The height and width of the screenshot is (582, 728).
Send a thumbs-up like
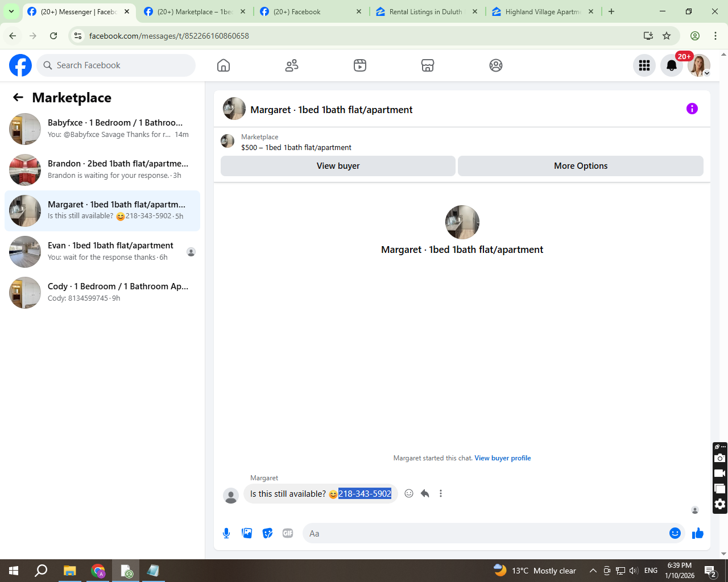[698, 533]
